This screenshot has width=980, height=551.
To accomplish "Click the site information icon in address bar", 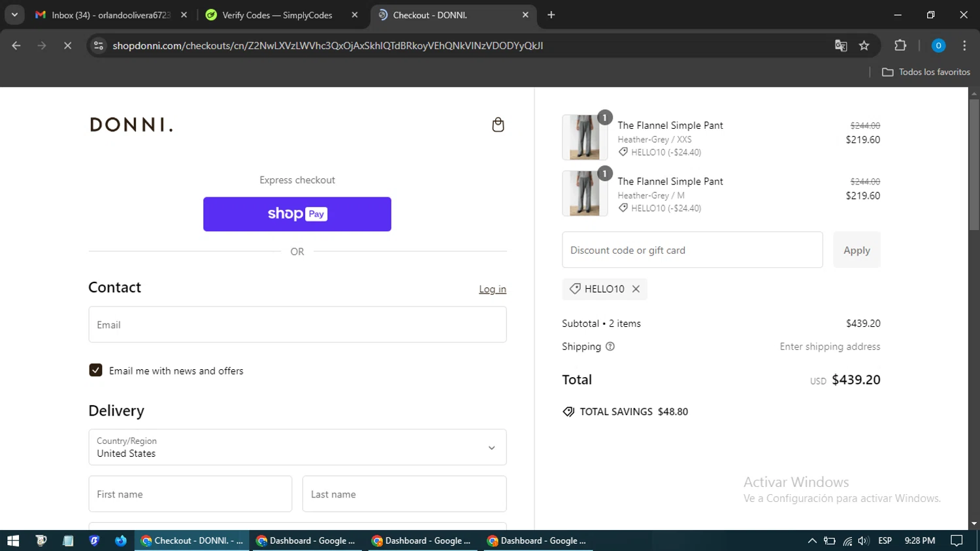I will click(99, 46).
